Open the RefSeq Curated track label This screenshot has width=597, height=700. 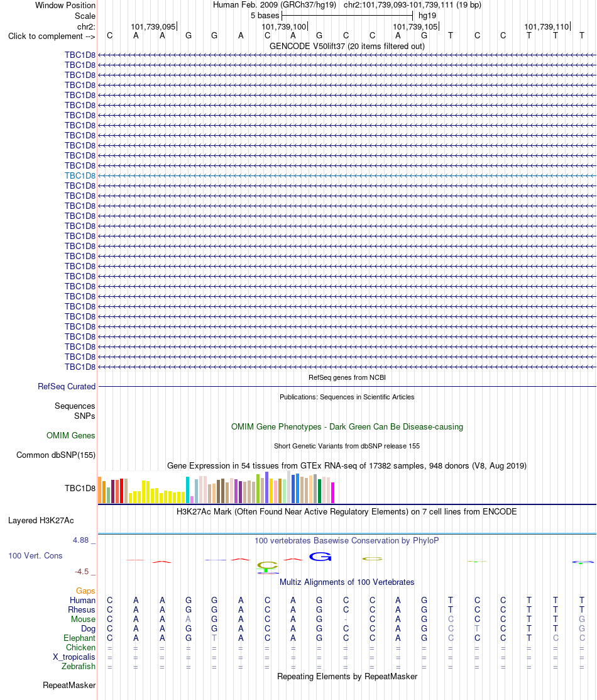pyautogui.click(x=67, y=386)
